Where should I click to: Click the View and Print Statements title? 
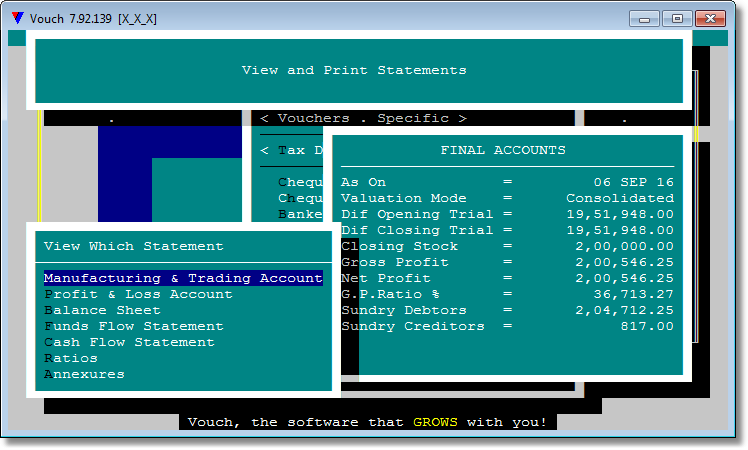[x=354, y=71]
